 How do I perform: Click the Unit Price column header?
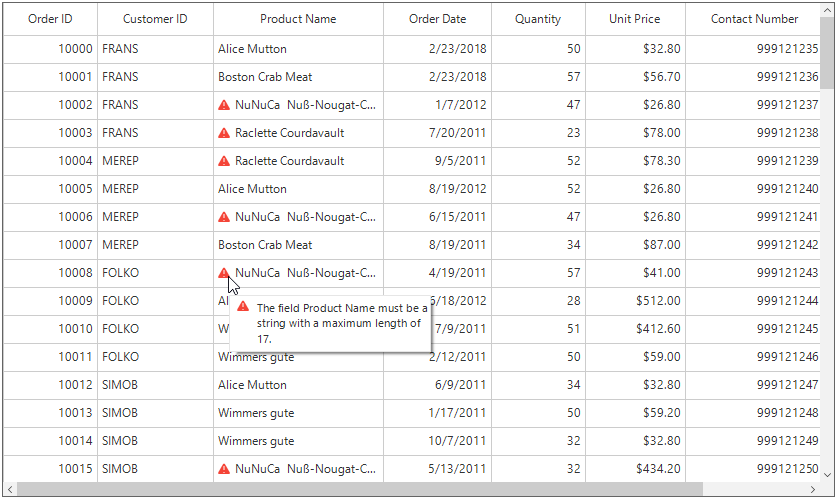[635, 19]
